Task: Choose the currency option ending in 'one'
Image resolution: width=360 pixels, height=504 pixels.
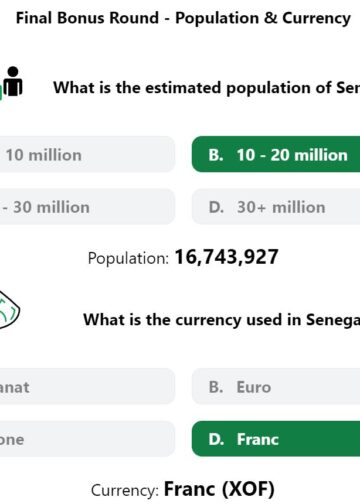Action: click(87, 439)
